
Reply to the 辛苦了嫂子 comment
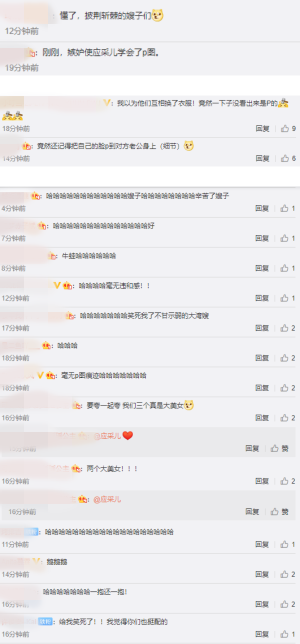click(x=262, y=208)
